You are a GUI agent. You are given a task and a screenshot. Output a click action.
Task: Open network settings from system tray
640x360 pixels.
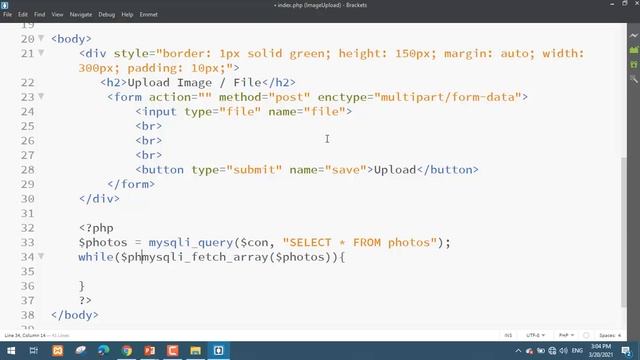point(552,351)
